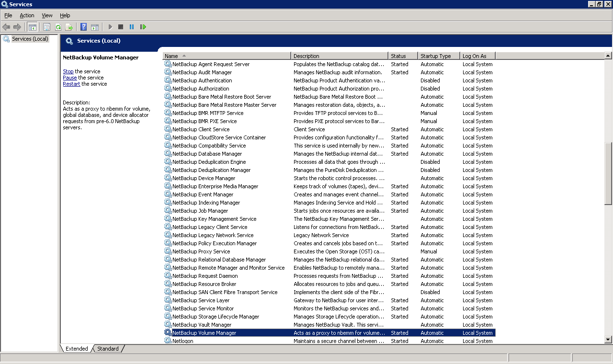Sort by the Description column header
Viewport: 613px width, 364px height.
(340, 56)
